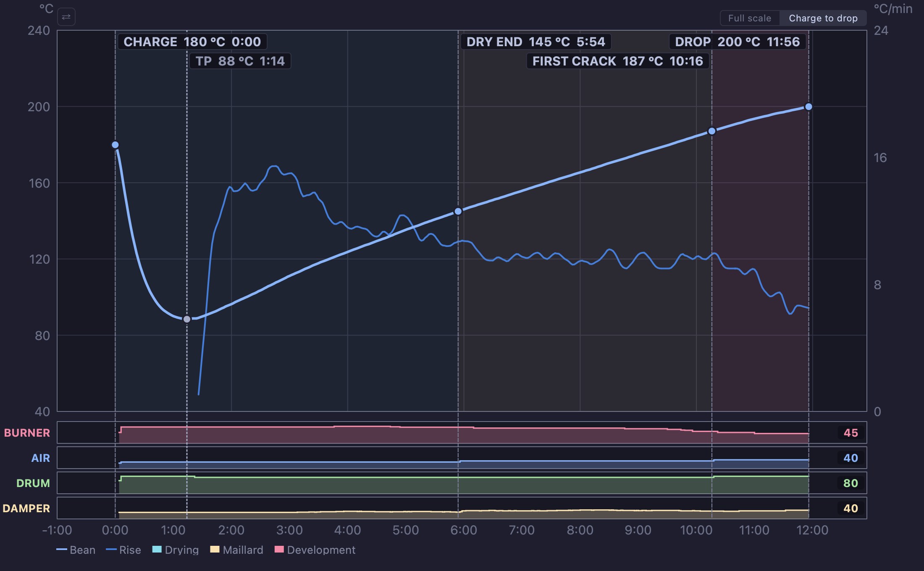
Task: Click the air value 40
Action: (x=851, y=458)
